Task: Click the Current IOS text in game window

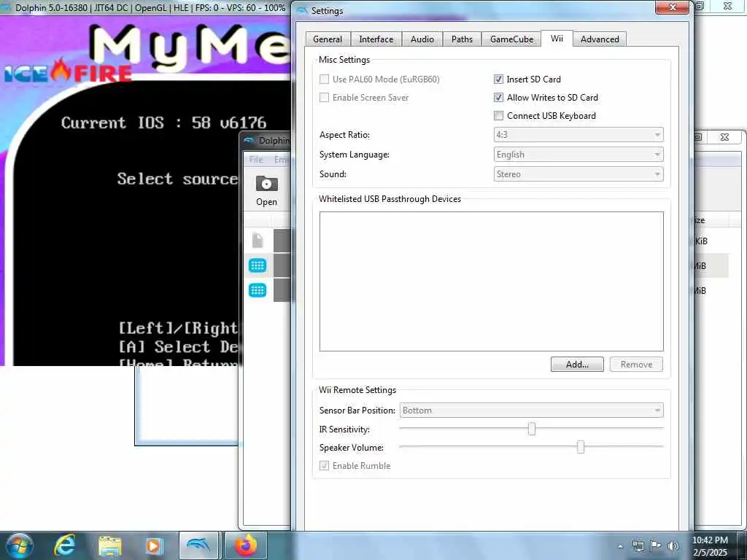Action: [163, 122]
